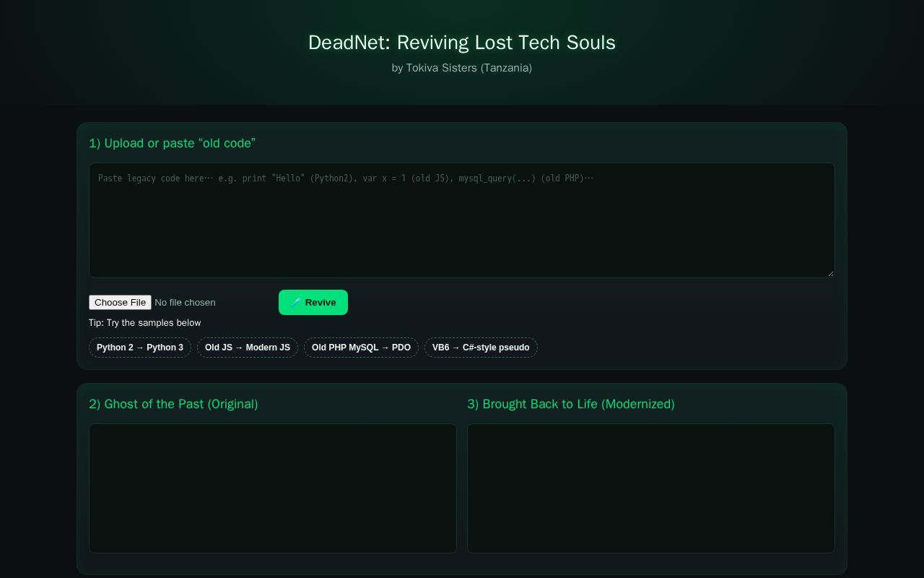Load the Old PHP MySQL → PDO sample
The image size is (924, 578).
361,348
